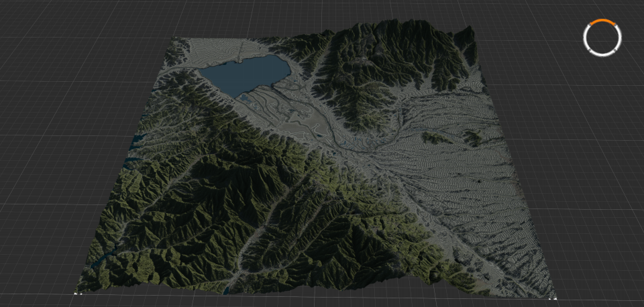Click the orange top arc of the view ring
This screenshot has width=644, height=307.
[x=602, y=21]
